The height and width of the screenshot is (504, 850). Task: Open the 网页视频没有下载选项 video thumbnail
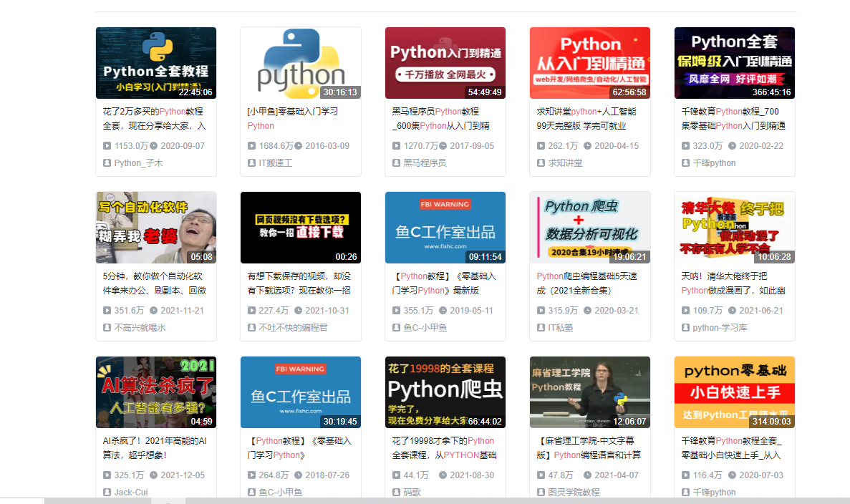[x=301, y=228]
